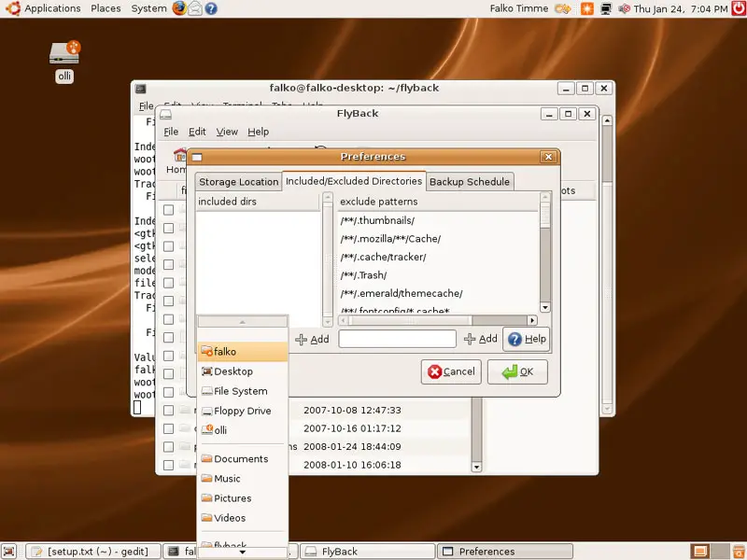Toggle first checkbox in FlyBack file list
This screenshot has height=560, width=747.
(x=169, y=210)
